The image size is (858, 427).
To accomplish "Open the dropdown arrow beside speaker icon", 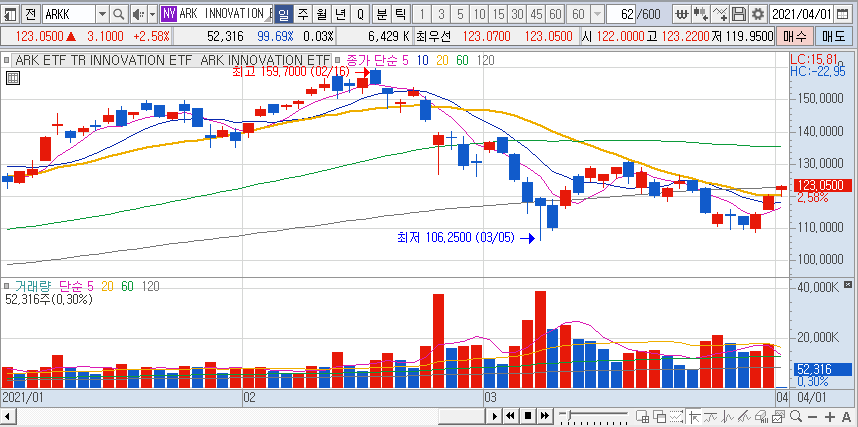I will click(x=153, y=14).
